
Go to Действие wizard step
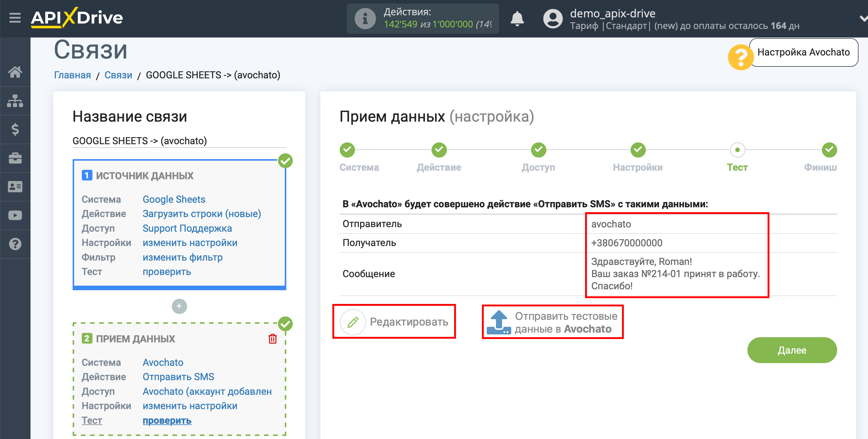(x=439, y=150)
